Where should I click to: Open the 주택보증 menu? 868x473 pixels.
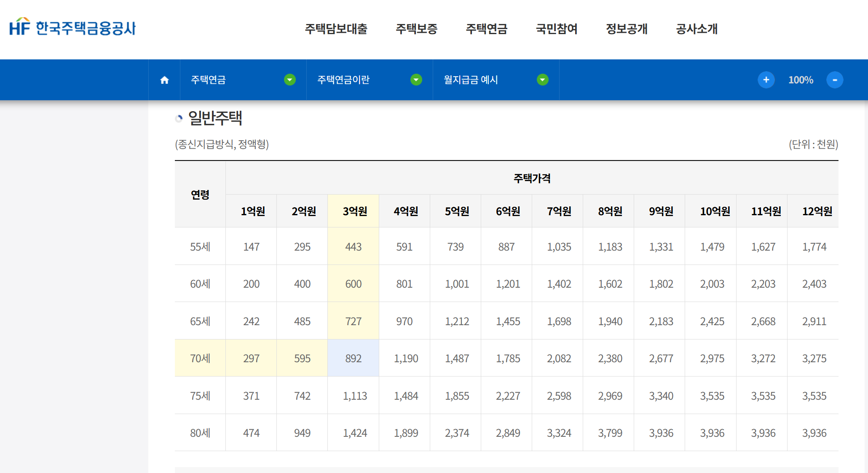point(416,29)
